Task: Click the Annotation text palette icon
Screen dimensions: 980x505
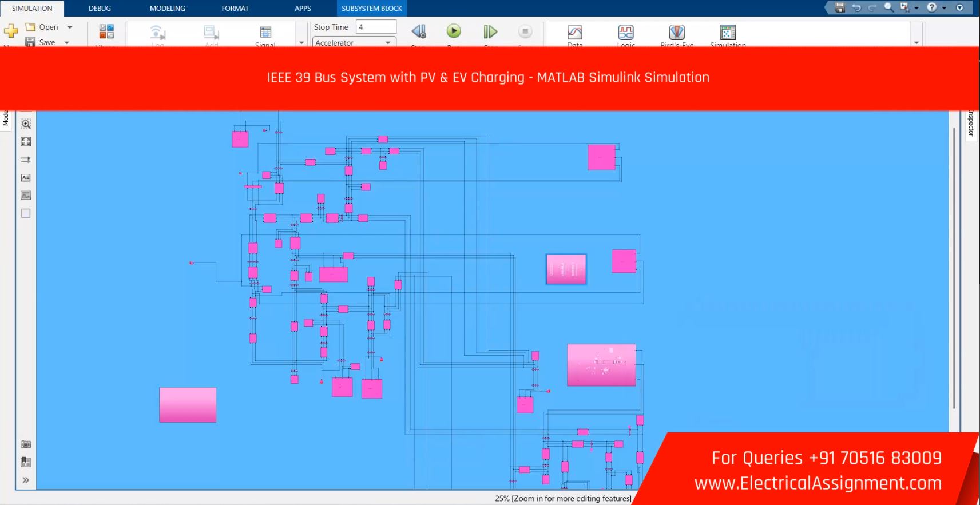Action: click(26, 177)
